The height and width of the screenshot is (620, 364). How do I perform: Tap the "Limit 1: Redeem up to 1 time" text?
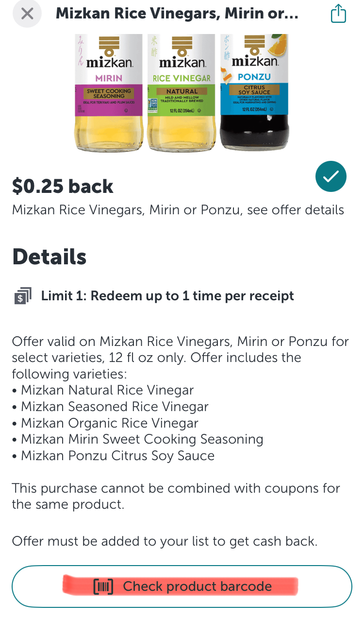(x=167, y=295)
